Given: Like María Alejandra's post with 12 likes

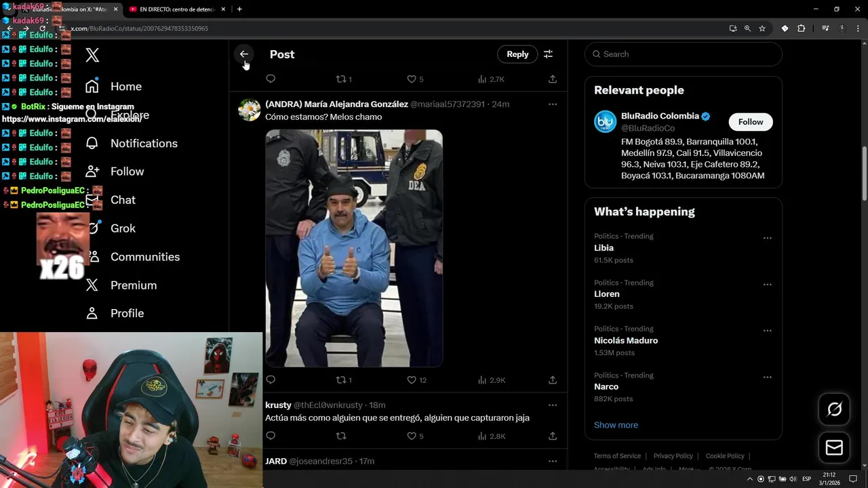Looking at the screenshot, I should (x=416, y=380).
